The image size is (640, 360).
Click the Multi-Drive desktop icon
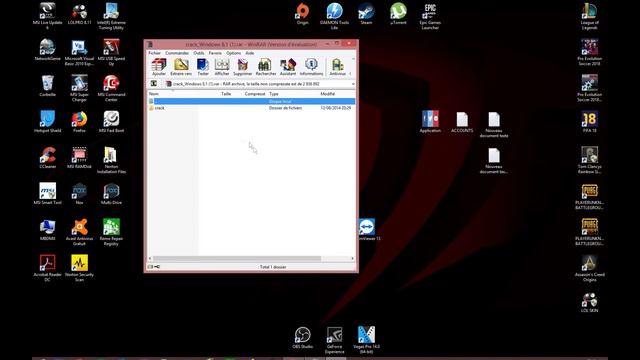[111, 193]
